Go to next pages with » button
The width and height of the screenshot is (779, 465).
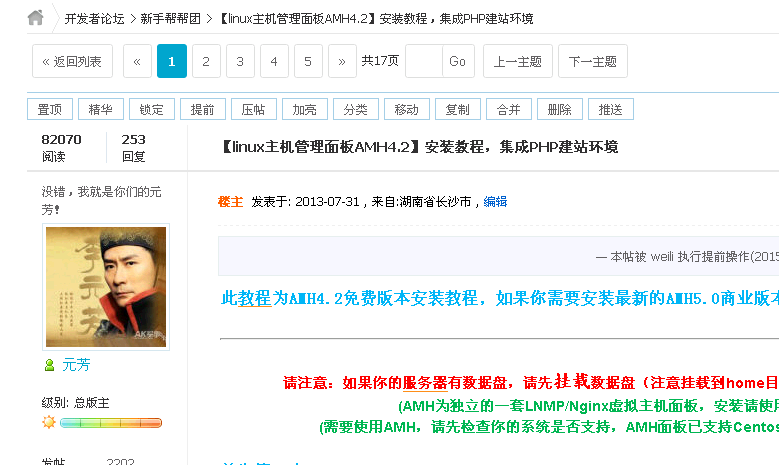click(342, 62)
